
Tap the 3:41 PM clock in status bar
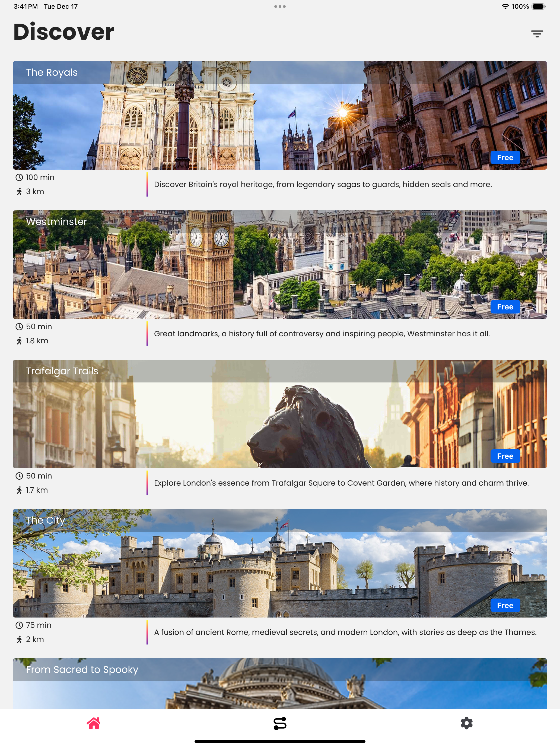coord(26,7)
